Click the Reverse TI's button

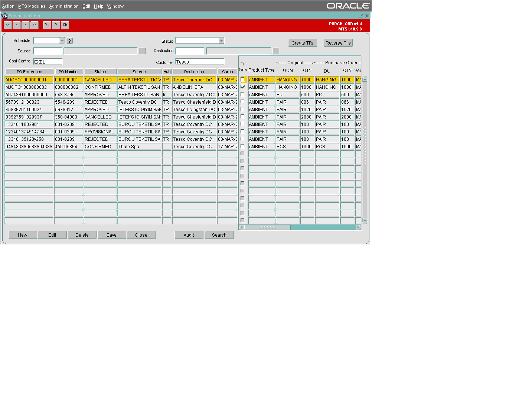coord(338,43)
